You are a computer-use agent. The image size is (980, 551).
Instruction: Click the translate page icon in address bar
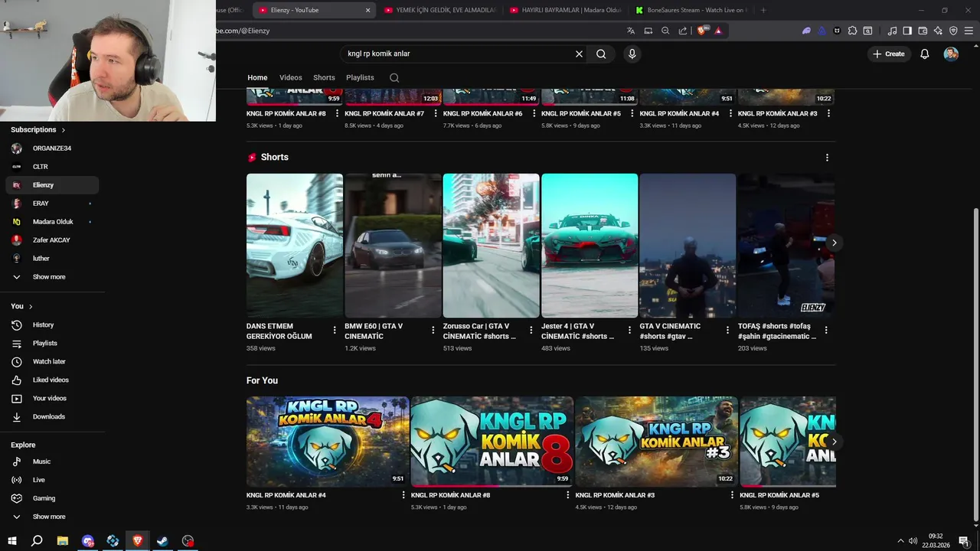631,31
